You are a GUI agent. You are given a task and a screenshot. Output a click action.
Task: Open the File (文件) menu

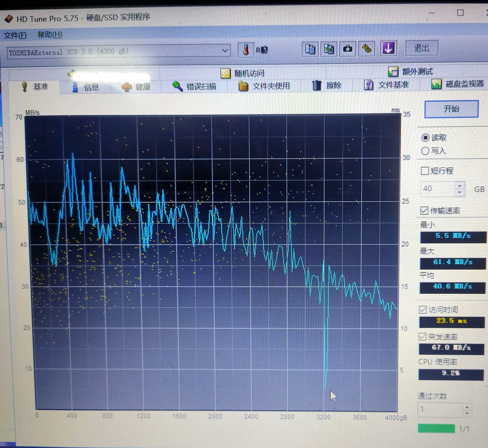pyautogui.click(x=15, y=35)
